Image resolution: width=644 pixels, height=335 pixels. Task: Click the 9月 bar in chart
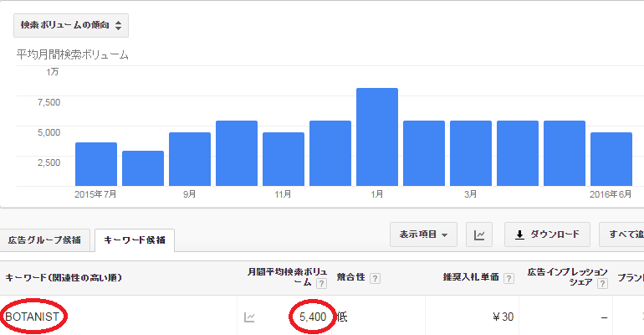click(190, 159)
